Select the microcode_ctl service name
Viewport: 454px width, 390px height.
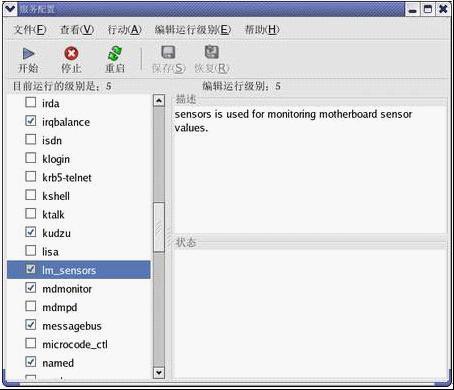pos(75,344)
